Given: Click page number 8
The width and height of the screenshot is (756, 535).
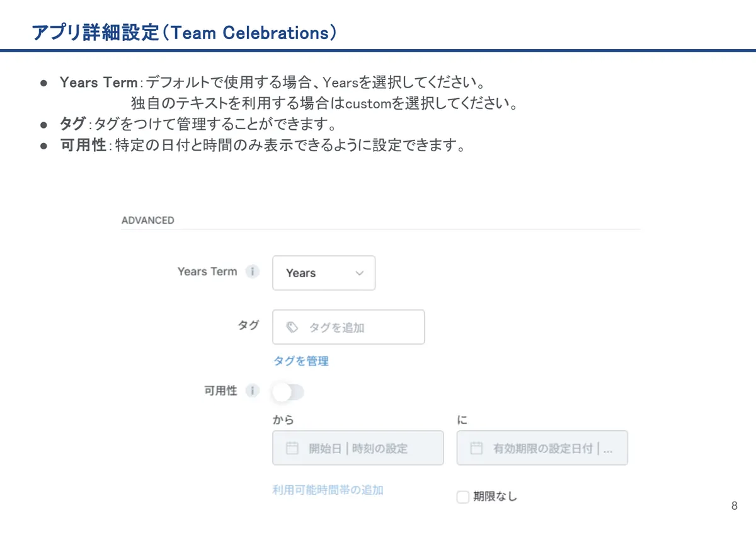Looking at the screenshot, I should pos(735,506).
